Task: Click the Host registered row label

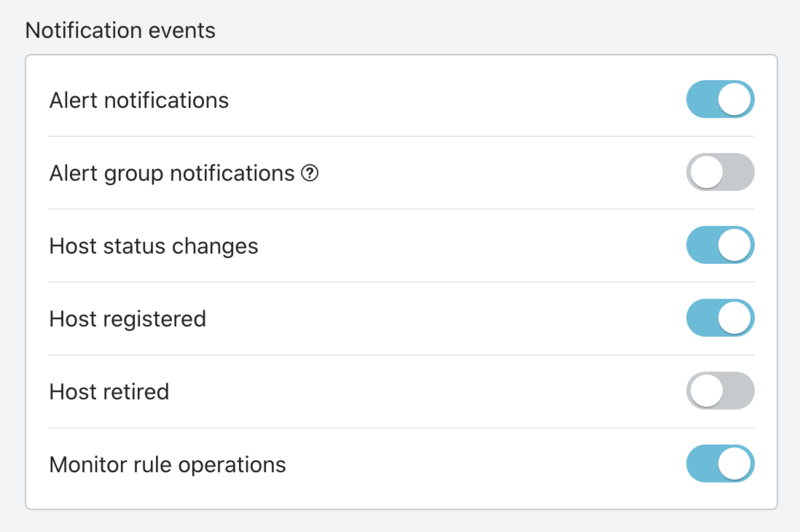Action: [128, 320]
